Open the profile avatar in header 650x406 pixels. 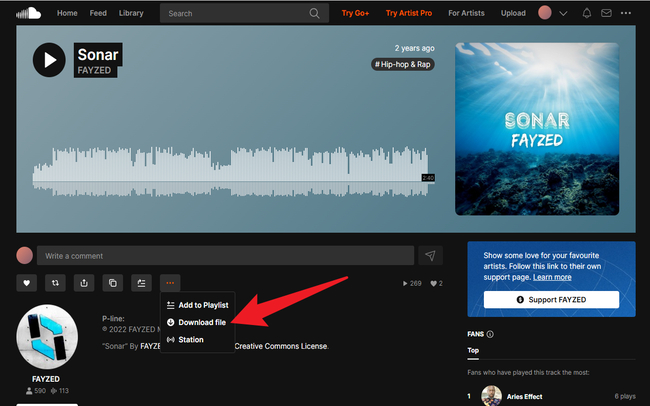(x=545, y=13)
